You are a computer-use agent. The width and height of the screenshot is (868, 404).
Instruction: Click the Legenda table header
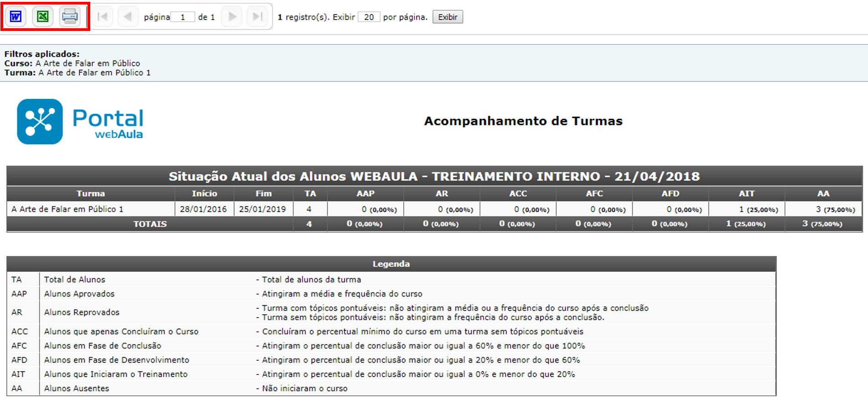(x=391, y=264)
